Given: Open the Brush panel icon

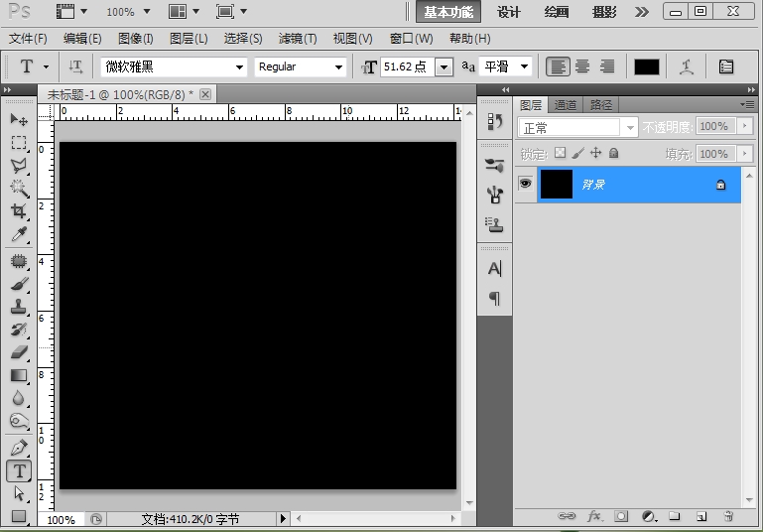Looking at the screenshot, I should (494, 195).
